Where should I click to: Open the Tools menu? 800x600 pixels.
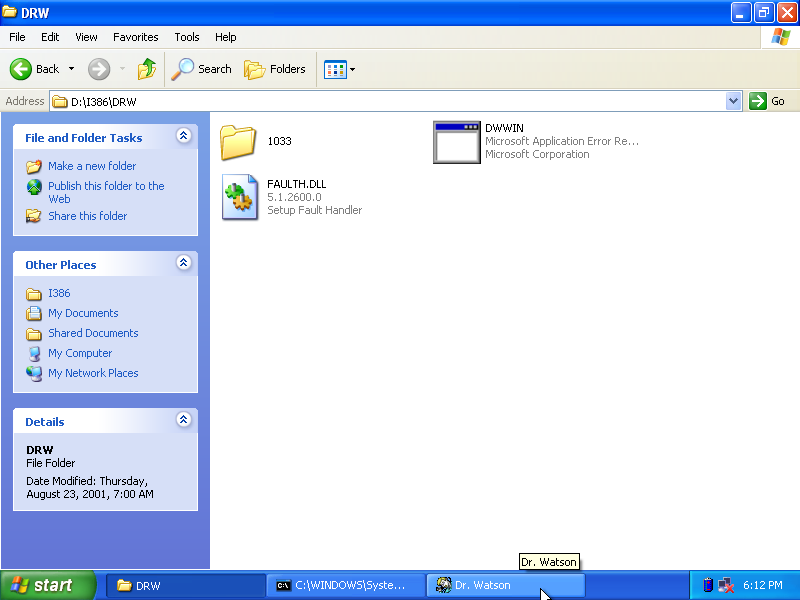(187, 37)
